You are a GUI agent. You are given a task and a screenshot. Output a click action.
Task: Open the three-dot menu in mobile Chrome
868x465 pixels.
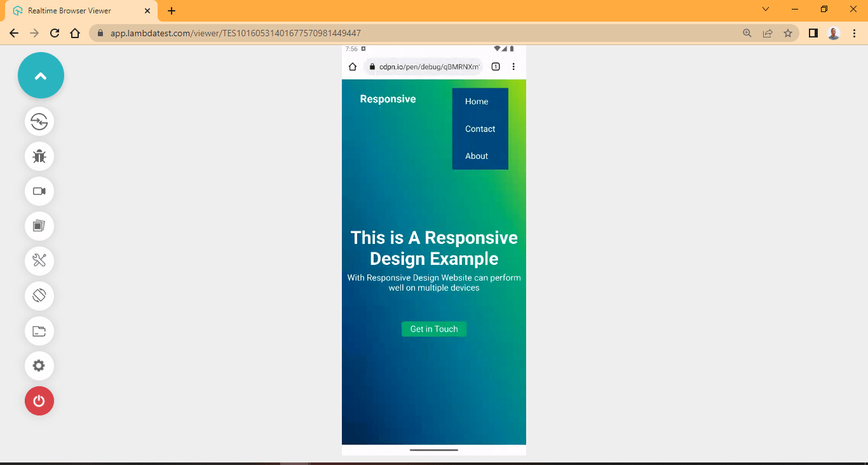[513, 65]
